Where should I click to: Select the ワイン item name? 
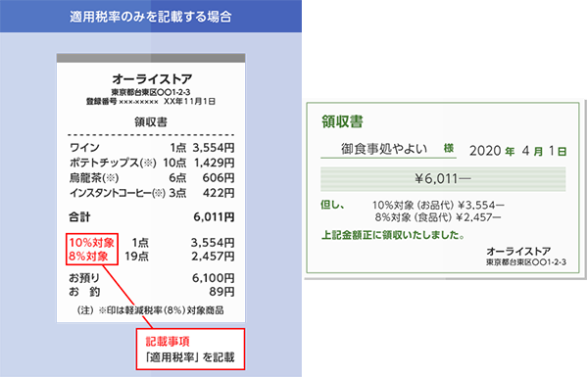pyautogui.click(x=84, y=147)
